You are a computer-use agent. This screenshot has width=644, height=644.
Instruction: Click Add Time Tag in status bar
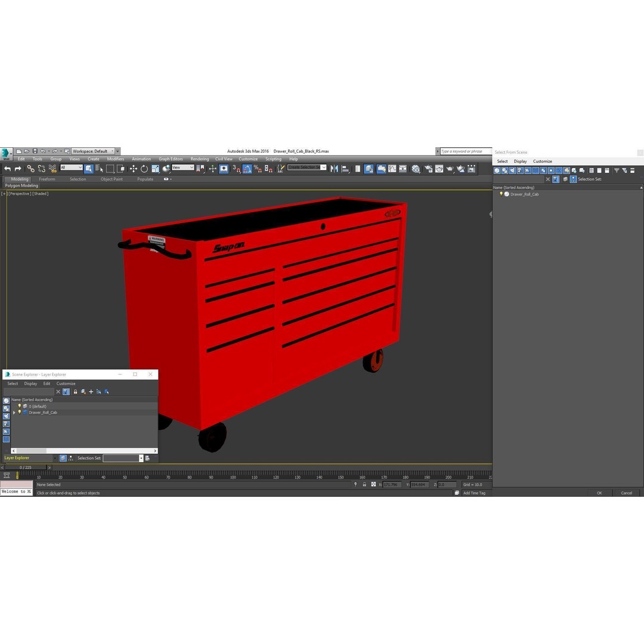(475, 493)
